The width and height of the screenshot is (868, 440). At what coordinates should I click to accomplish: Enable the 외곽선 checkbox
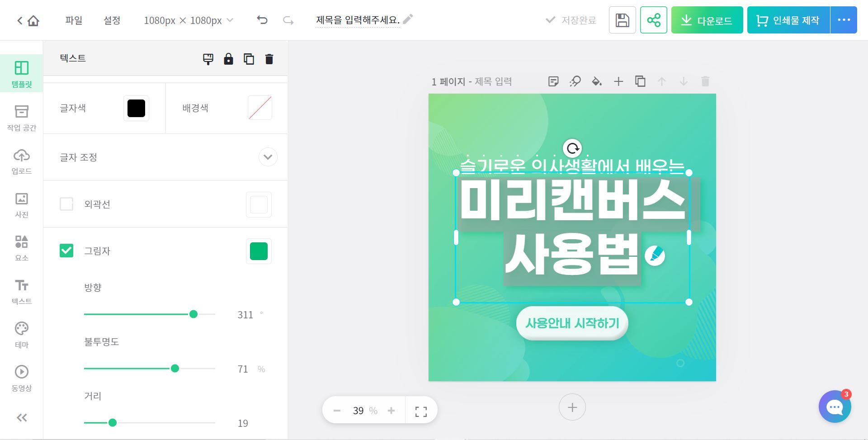pyautogui.click(x=66, y=204)
